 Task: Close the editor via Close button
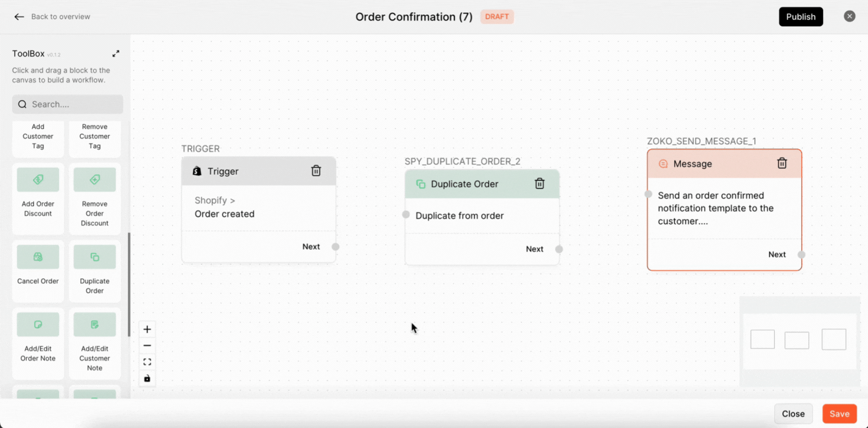click(x=793, y=414)
